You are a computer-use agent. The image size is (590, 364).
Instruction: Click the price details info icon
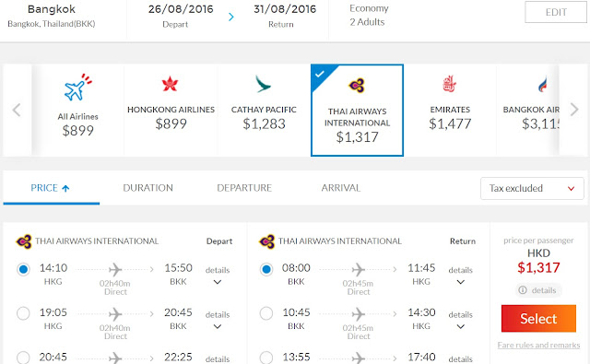click(x=523, y=290)
